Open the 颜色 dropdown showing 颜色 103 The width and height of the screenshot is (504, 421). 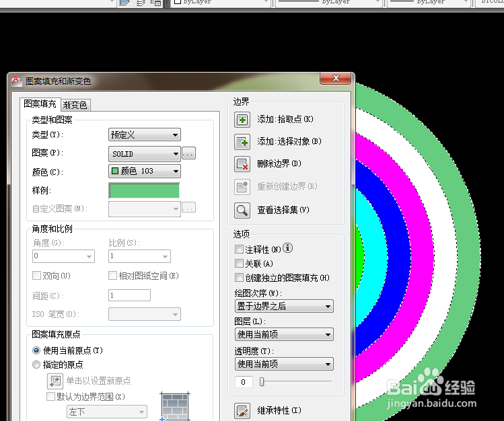(x=144, y=171)
